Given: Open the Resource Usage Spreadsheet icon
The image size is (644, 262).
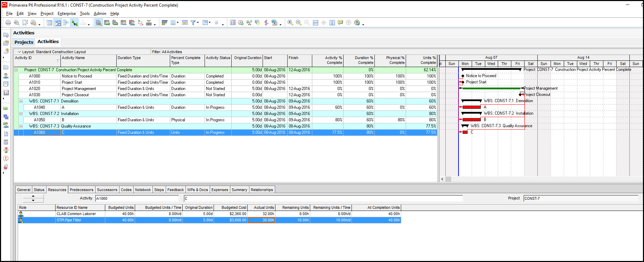Looking at the screenshot, I should click(x=124, y=23).
